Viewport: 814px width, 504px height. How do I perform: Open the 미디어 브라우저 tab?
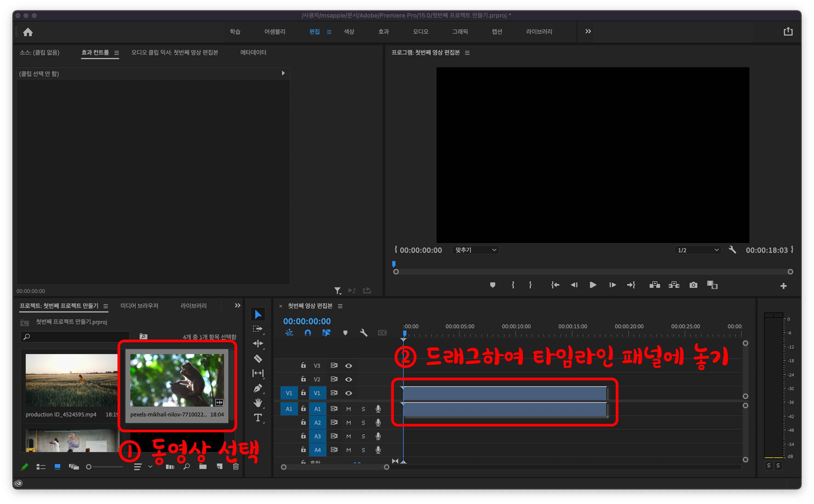coord(139,306)
